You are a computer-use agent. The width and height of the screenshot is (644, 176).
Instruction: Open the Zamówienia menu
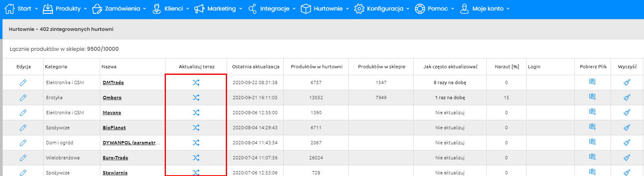tap(119, 9)
